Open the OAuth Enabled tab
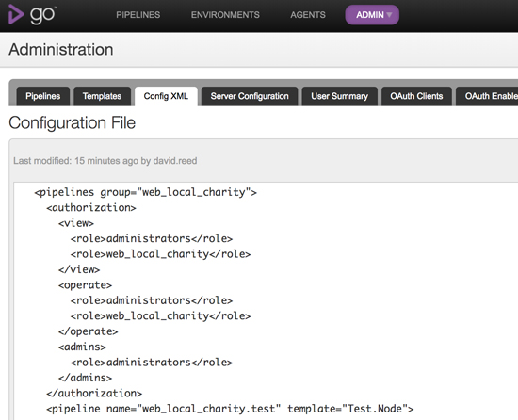Screen dimensions: 518x420 (x=487, y=96)
